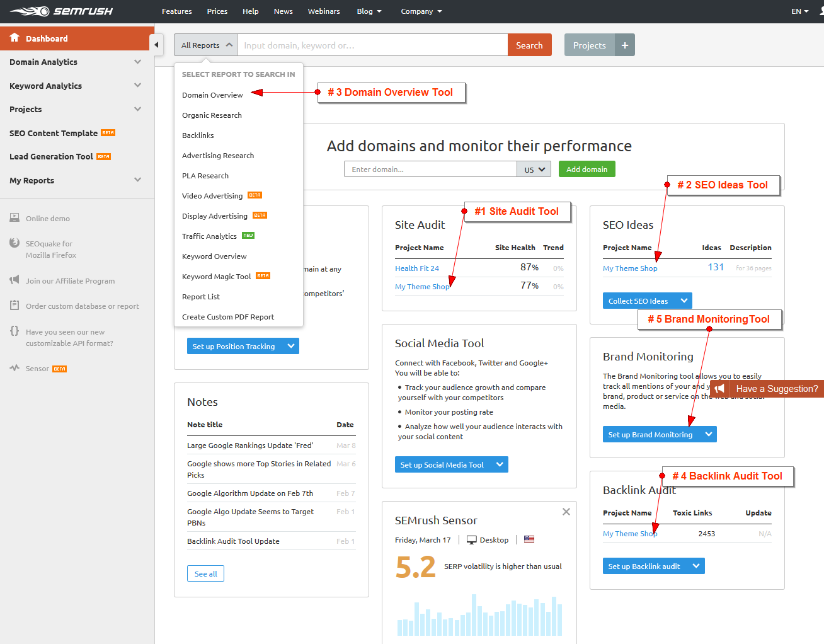
Task: Select Keyword Overview report
Action: (x=214, y=256)
